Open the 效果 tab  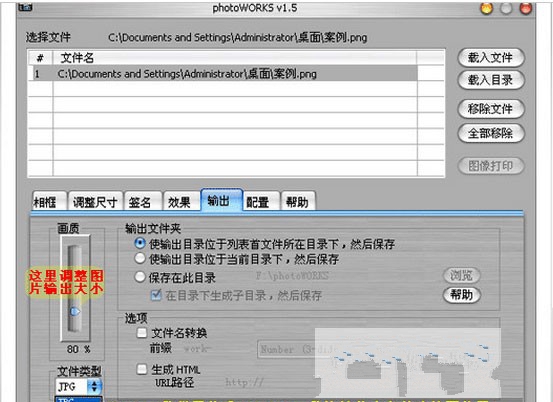coord(179,201)
